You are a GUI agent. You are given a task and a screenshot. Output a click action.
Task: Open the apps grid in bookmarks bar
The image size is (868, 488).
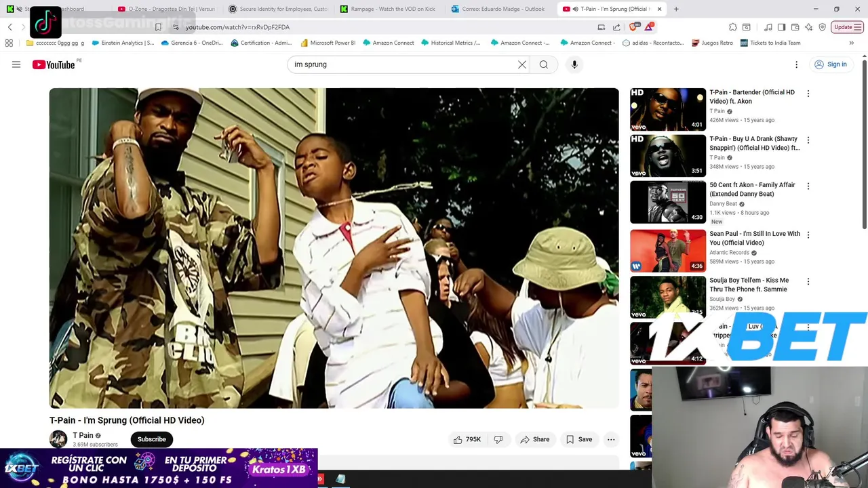pos(9,43)
